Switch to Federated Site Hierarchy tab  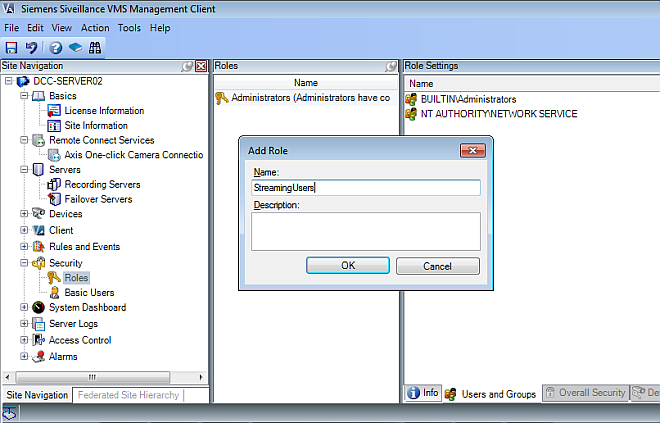point(127,395)
